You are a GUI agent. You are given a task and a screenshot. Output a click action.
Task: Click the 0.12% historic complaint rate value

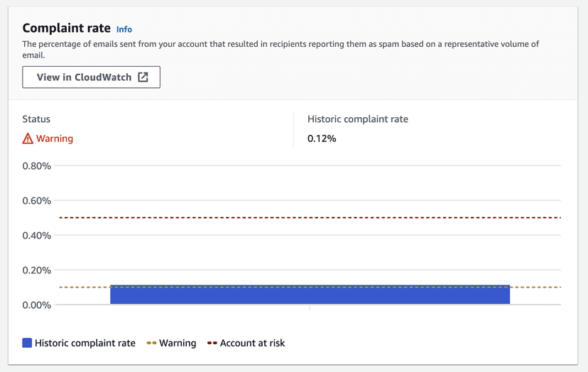pos(322,138)
